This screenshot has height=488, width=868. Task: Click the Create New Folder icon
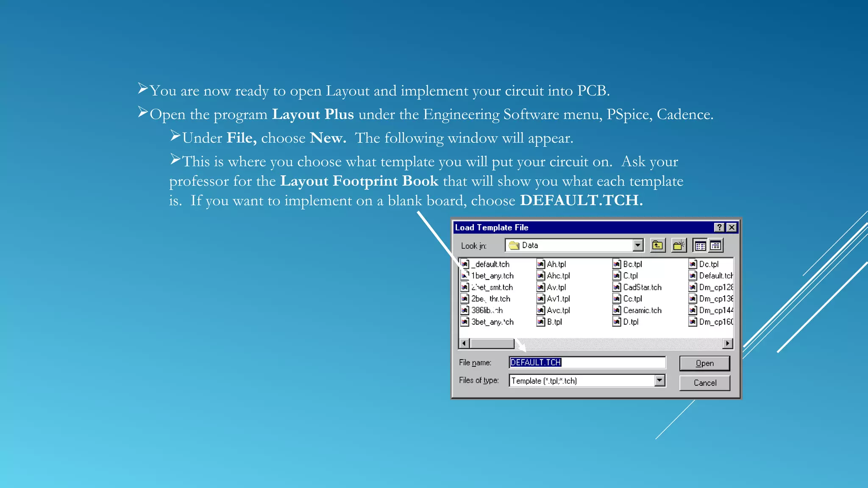(679, 245)
